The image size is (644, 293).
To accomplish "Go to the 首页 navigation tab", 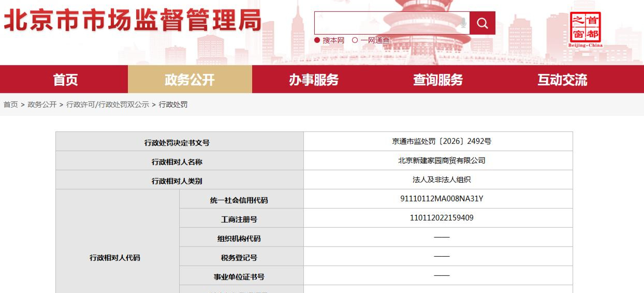I will pos(65,80).
